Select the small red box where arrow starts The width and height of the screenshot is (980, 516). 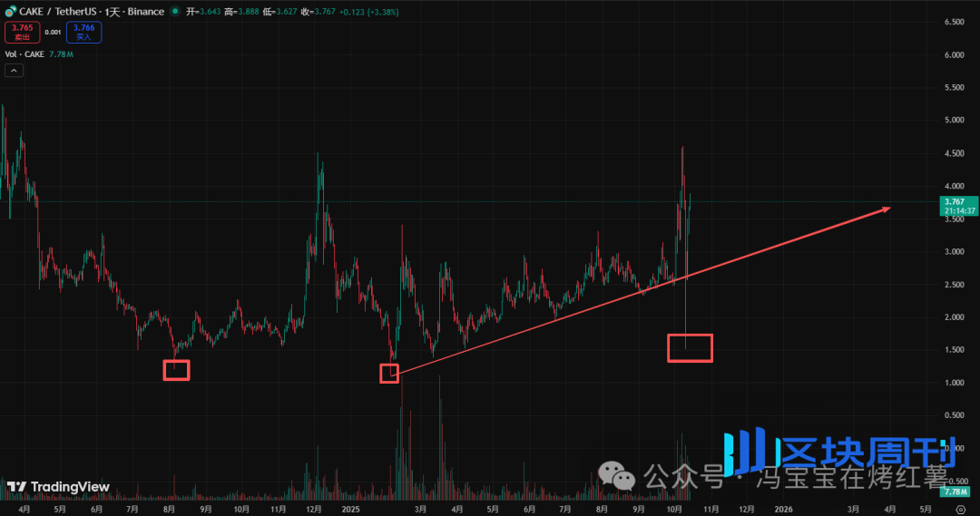click(x=389, y=373)
